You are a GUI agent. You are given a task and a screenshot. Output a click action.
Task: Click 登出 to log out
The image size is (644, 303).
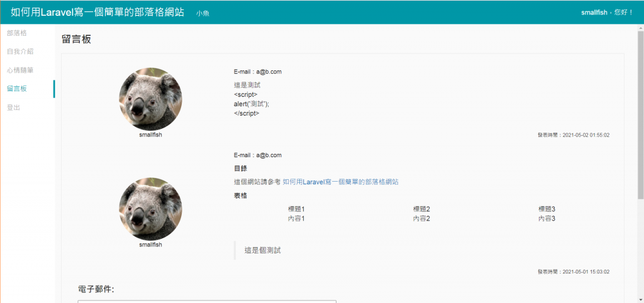click(14, 107)
